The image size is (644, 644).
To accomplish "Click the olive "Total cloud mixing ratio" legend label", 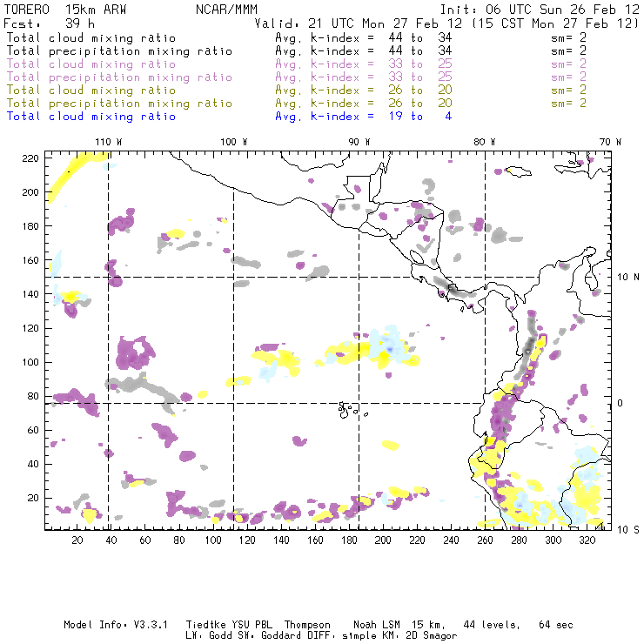I will tap(91, 91).
